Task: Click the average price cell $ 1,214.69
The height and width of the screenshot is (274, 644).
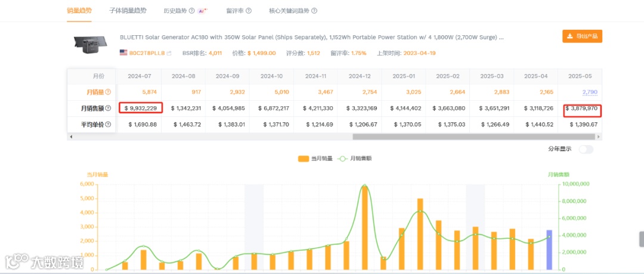Action: 318,124
